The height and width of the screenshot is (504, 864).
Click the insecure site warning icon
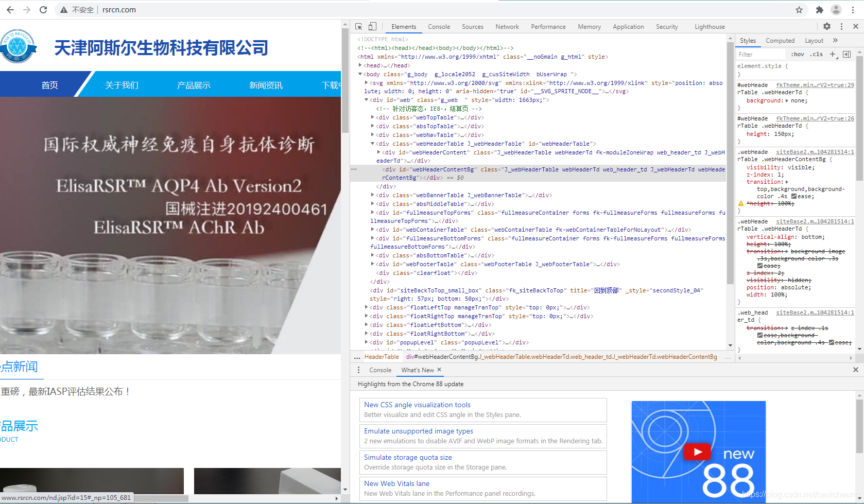pos(64,10)
